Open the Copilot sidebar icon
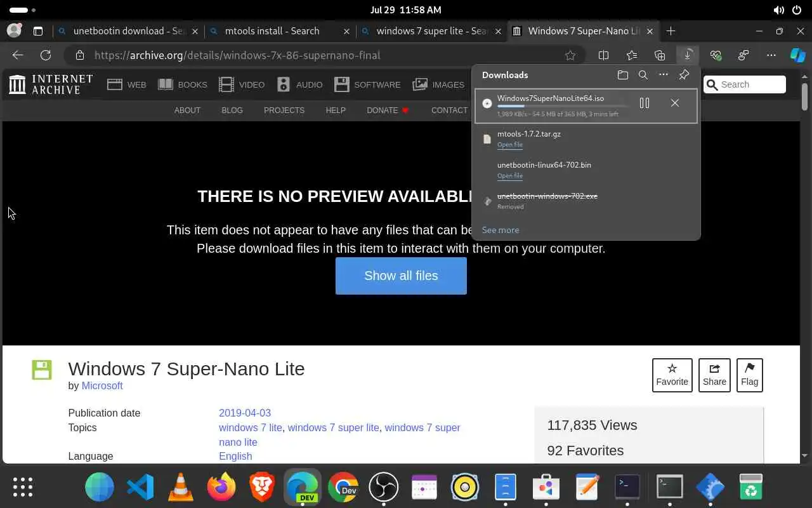The width and height of the screenshot is (812, 508). (x=798, y=55)
